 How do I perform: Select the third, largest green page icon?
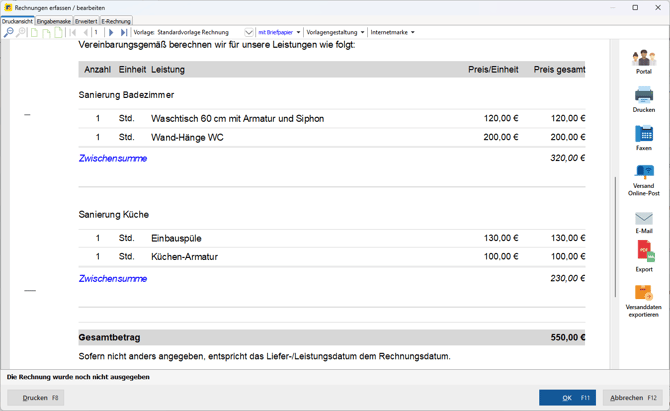[59, 32]
